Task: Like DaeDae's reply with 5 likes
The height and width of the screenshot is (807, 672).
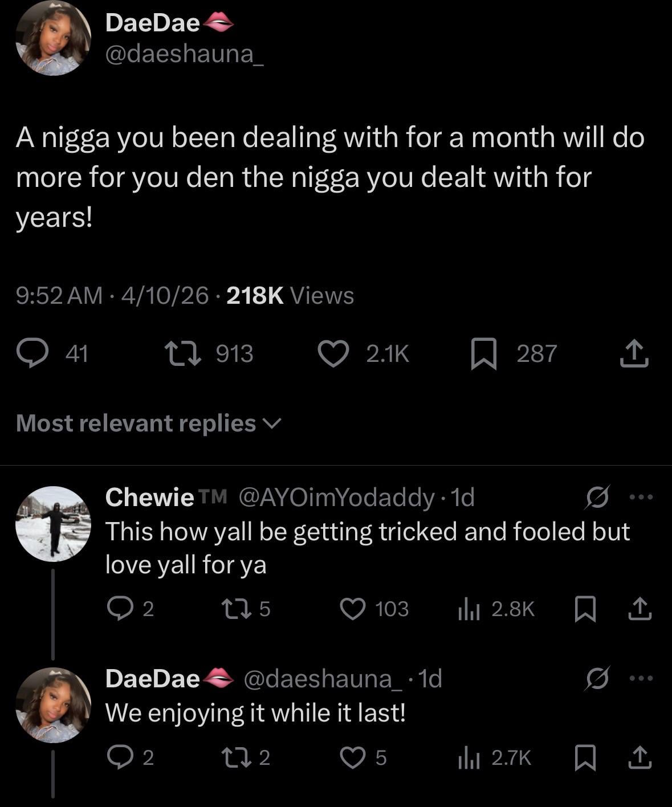Action: (352, 757)
